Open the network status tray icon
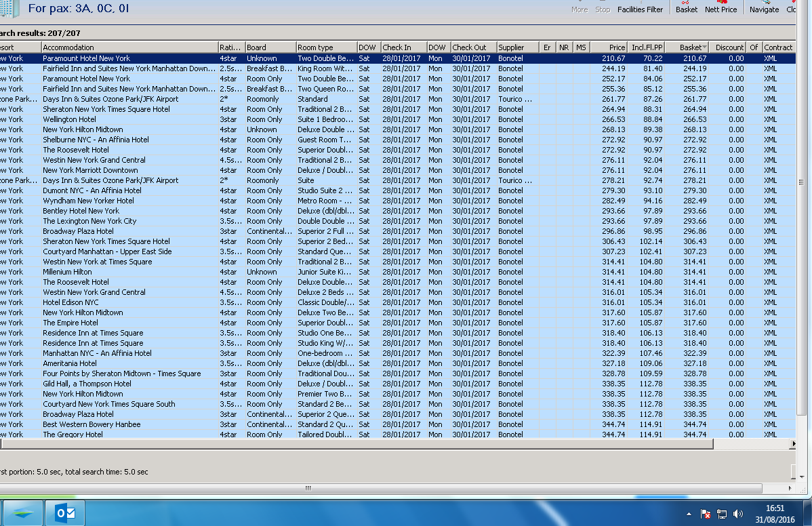 click(722, 514)
